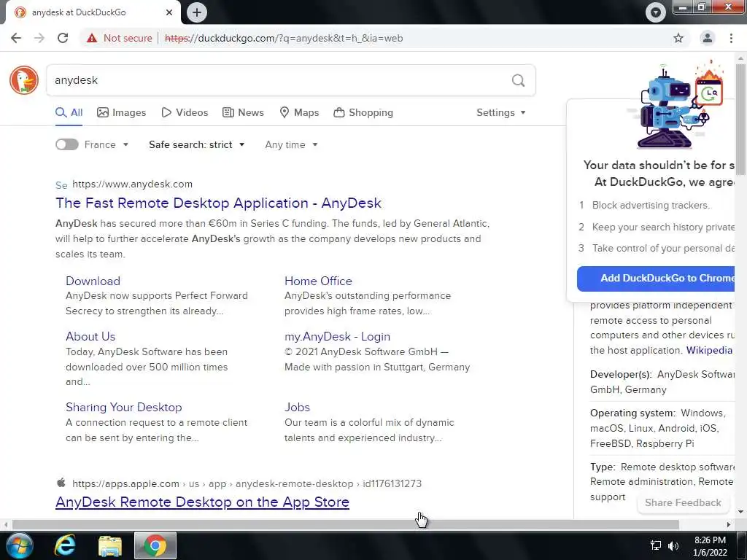Switch to the Maps tab

pos(299,112)
